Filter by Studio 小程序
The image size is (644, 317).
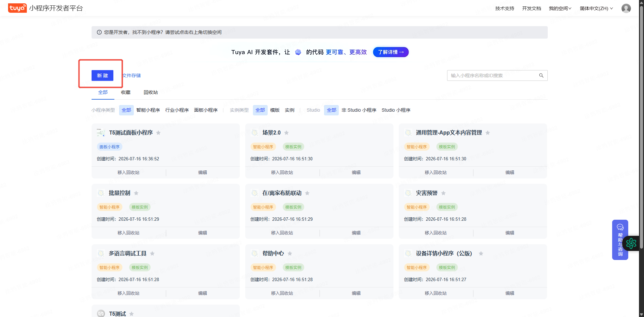coord(396,110)
